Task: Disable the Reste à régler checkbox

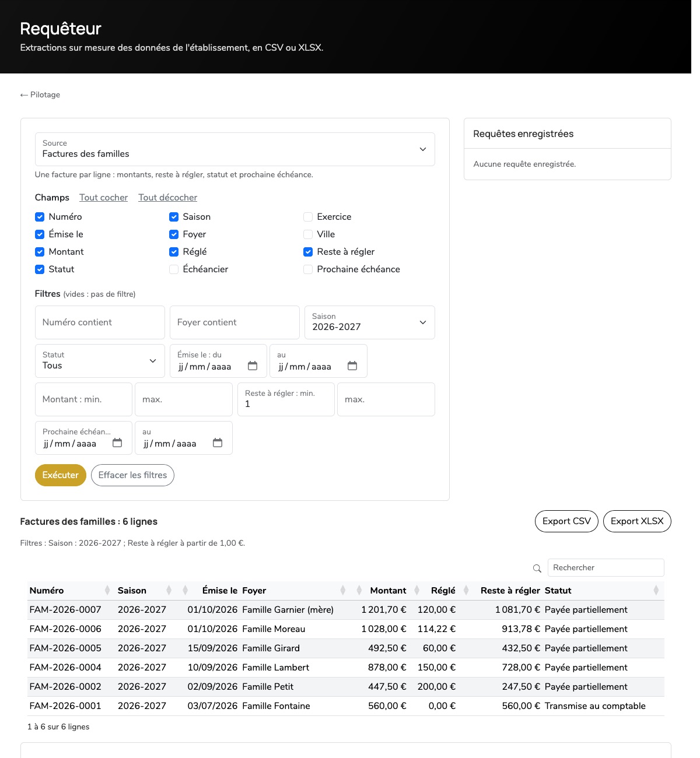Action: 308,252
